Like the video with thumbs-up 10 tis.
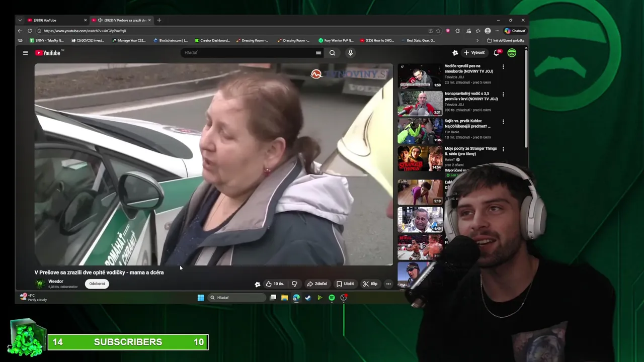 pos(275,284)
